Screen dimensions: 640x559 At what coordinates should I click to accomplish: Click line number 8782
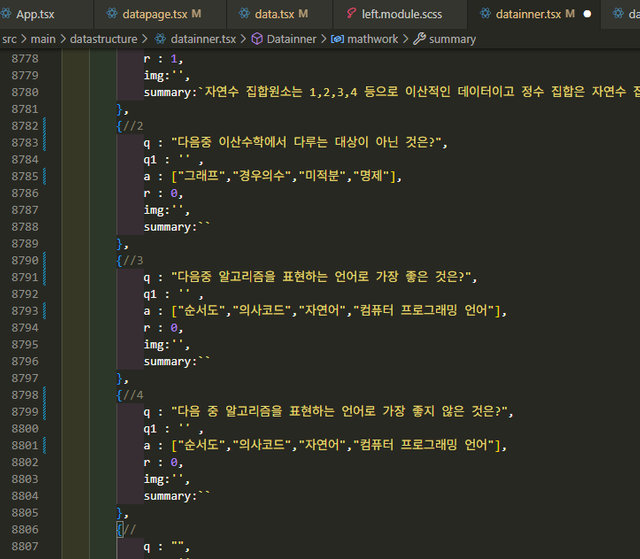click(25, 126)
